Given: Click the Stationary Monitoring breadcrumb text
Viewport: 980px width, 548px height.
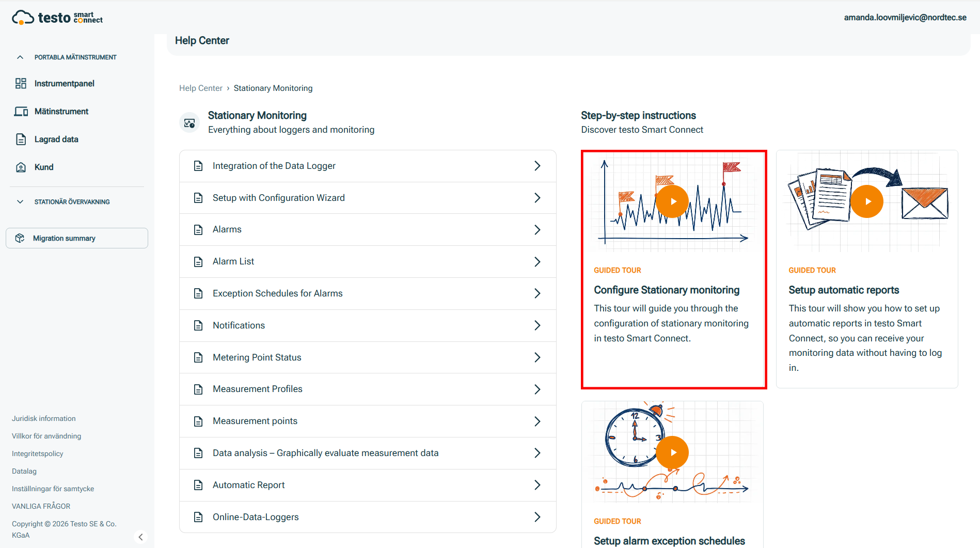Looking at the screenshot, I should (273, 88).
